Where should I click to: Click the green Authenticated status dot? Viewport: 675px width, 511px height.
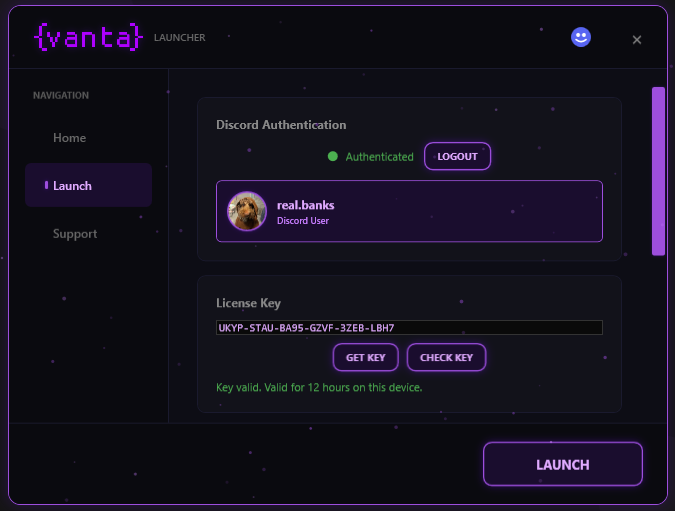coord(333,156)
